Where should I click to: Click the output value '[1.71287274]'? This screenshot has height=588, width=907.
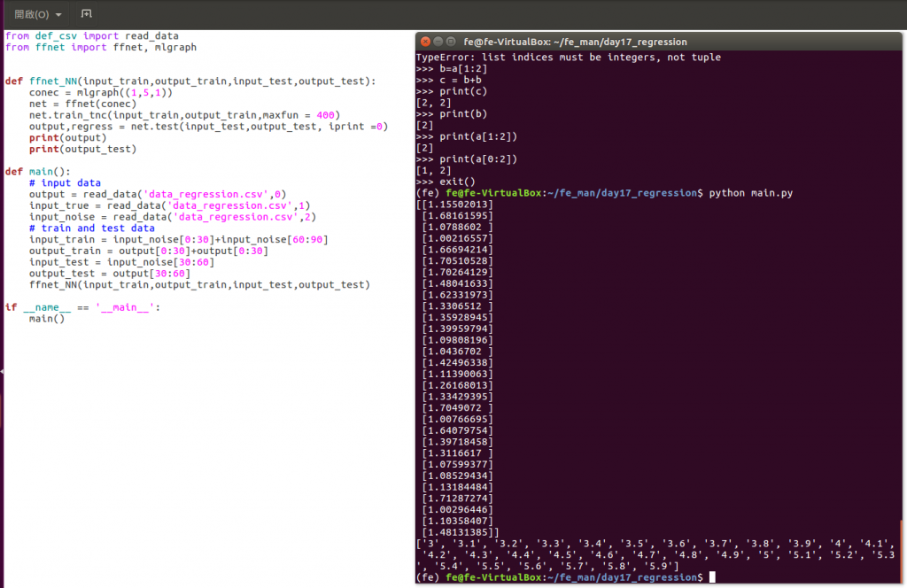tap(458, 498)
